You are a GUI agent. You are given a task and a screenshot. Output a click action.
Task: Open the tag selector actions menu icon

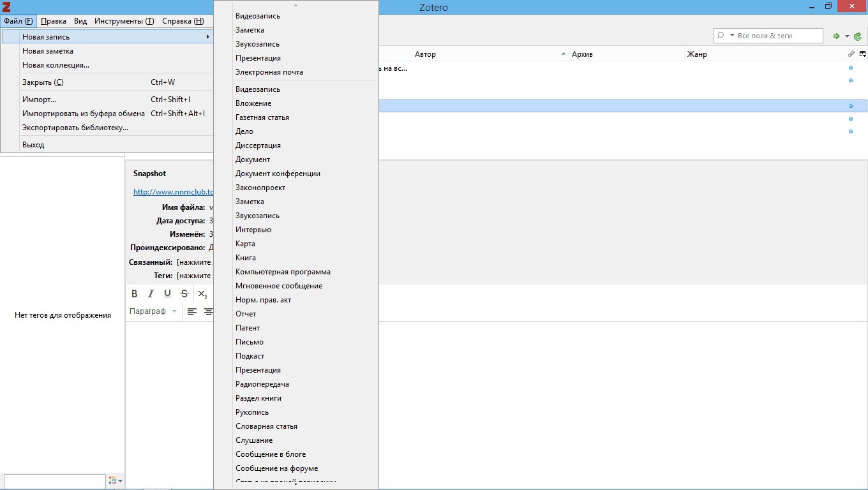pos(115,481)
